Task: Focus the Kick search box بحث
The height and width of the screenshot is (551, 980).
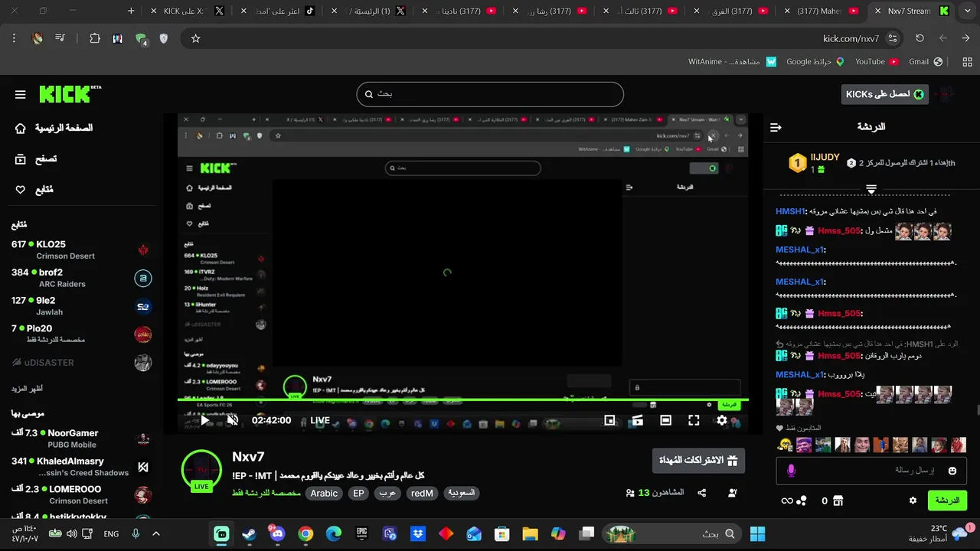Action: tap(490, 94)
